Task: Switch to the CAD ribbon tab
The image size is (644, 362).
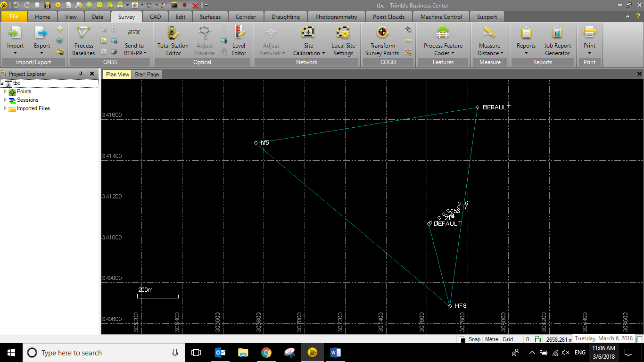Action: [155, 17]
